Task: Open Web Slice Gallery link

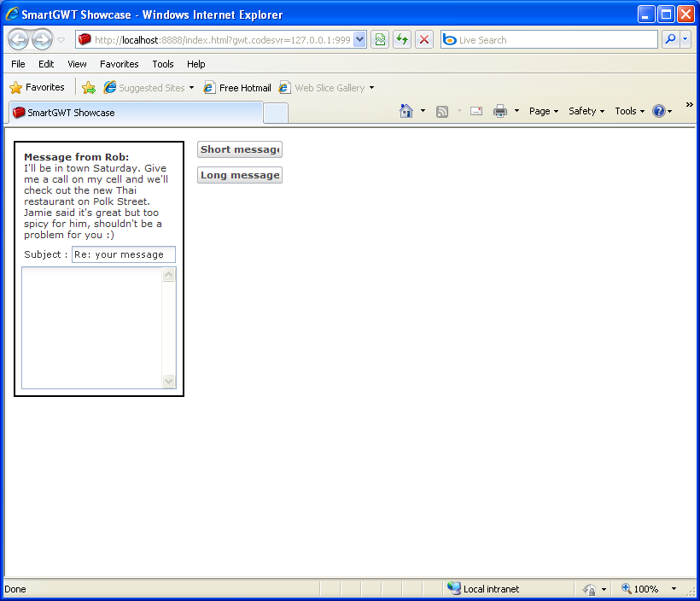Action: pyautogui.click(x=322, y=88)
